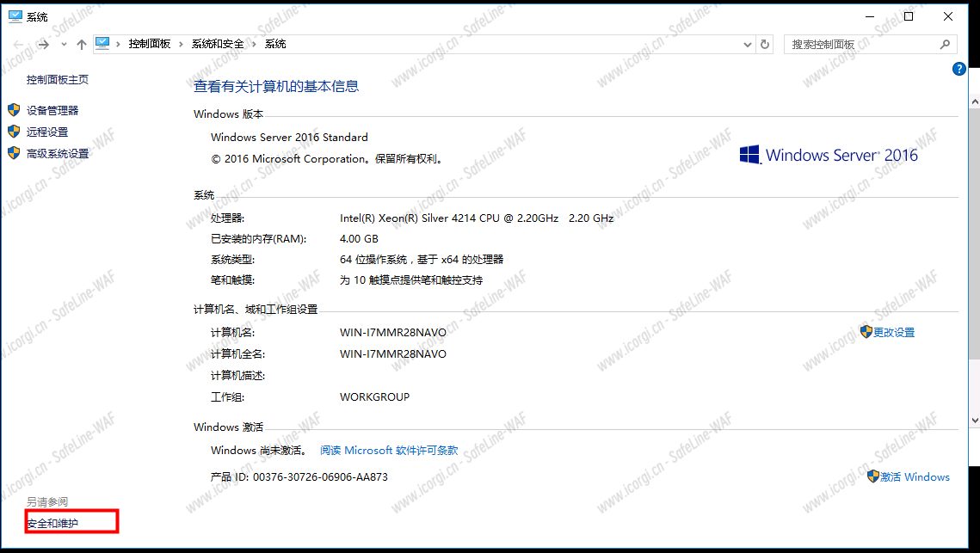Click the product ID 00376-30726-06906-AA873
This screenshot has height=553, width=980.
[320, 477]
